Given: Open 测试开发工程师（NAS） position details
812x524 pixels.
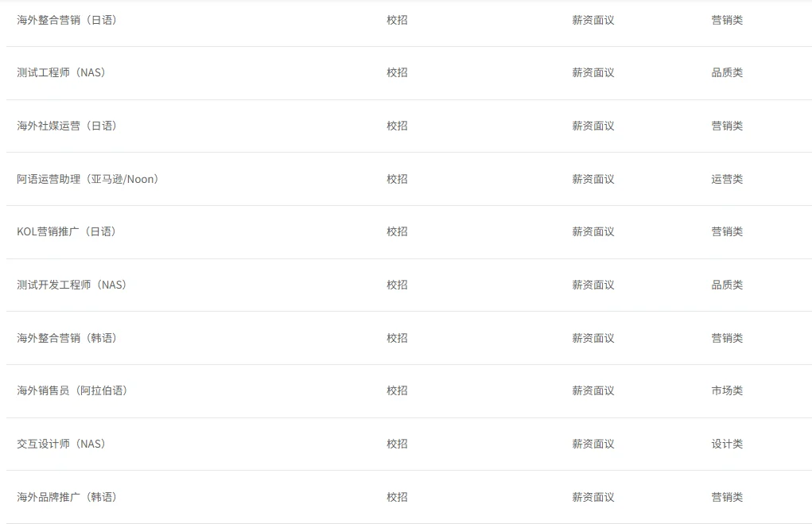Looking at the screenshot, I should 72,285.
